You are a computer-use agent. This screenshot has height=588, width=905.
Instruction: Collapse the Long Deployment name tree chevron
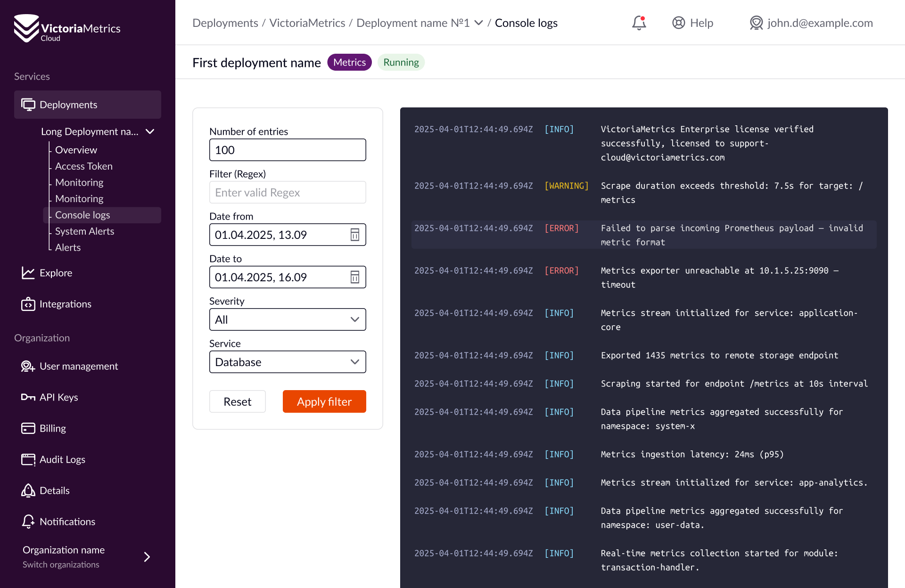coord(150,131)
